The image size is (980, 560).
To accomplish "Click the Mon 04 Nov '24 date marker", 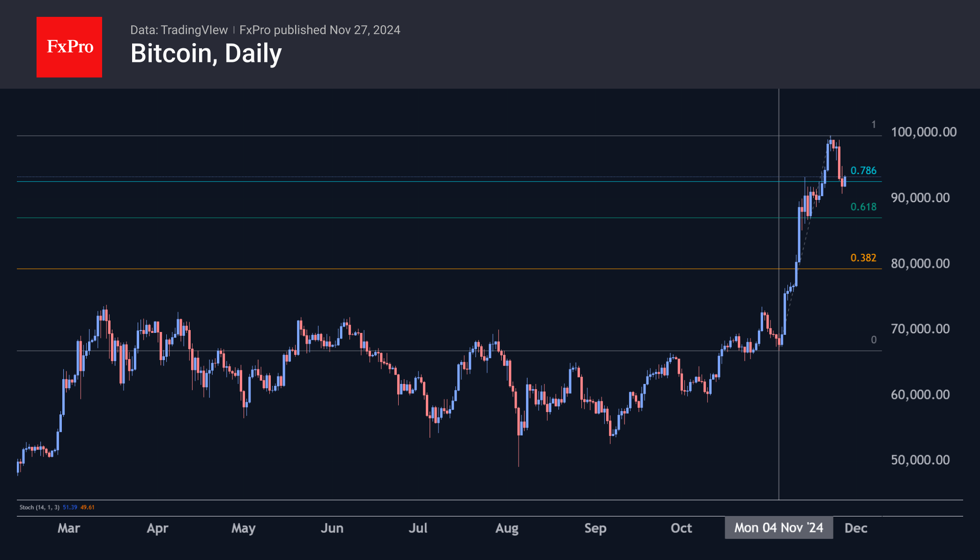I will coord(778,528).
